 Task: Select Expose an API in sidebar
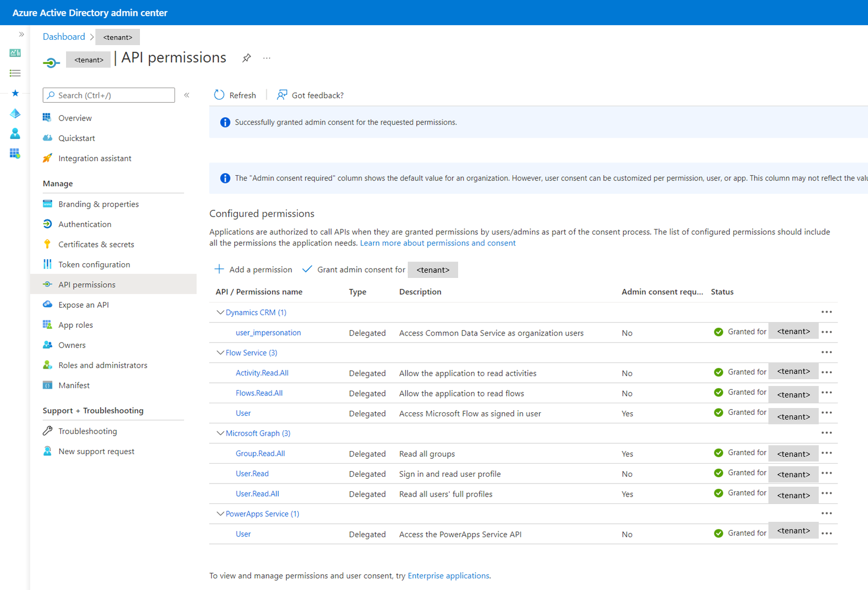(x=83, y=305)
